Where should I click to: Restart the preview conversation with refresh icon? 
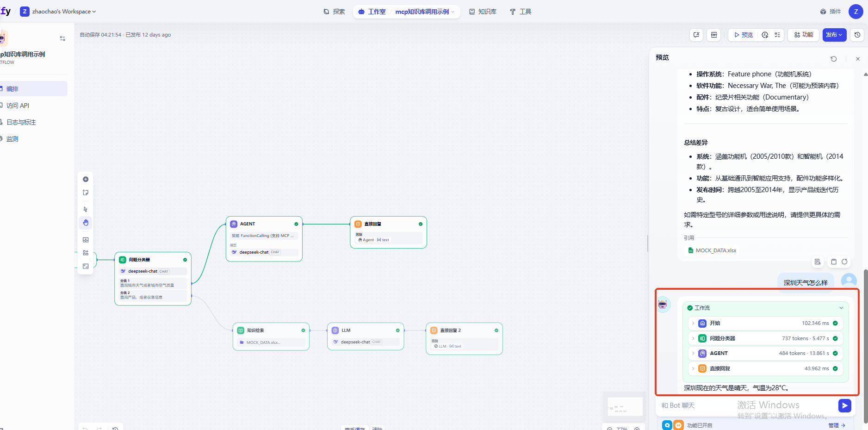(833, 59)
